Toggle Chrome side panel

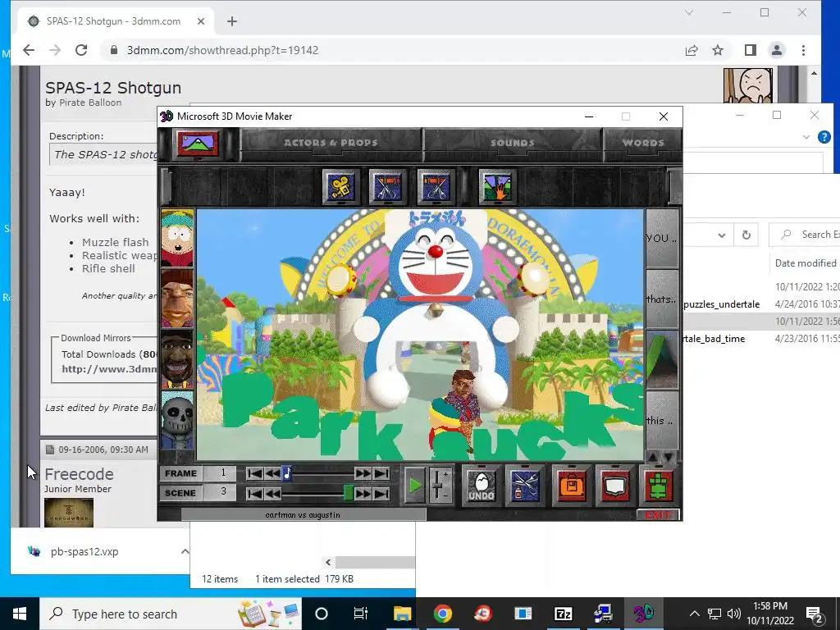pyautogui.click(x=750, y=50)
